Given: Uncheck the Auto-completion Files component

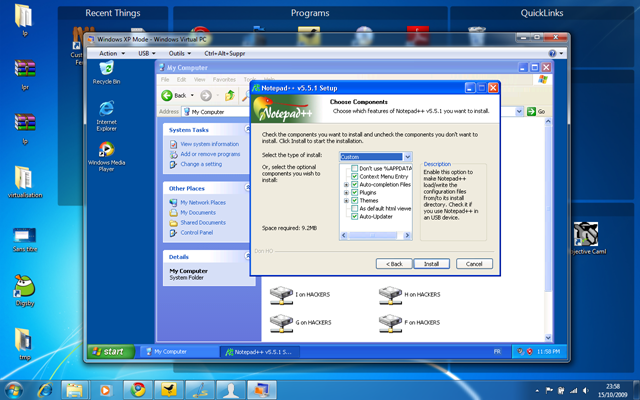Looking at the screenshot, I should click(x=355, y=184).
